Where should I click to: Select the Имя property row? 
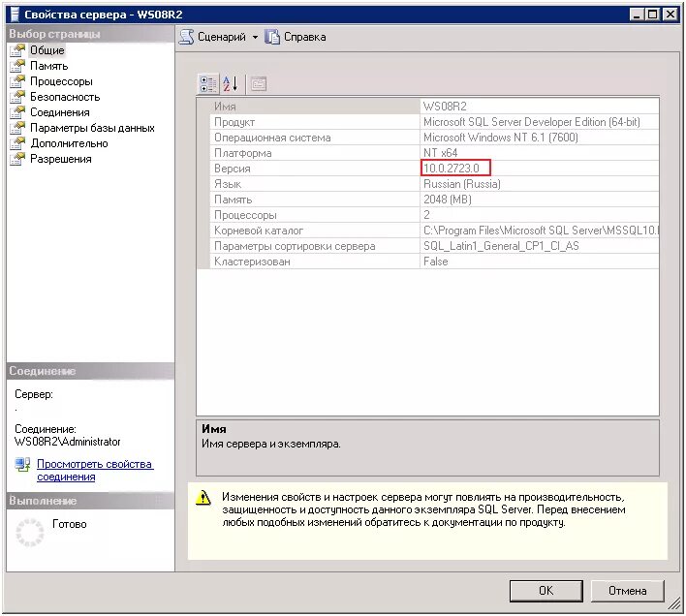[x=434, y=107]
